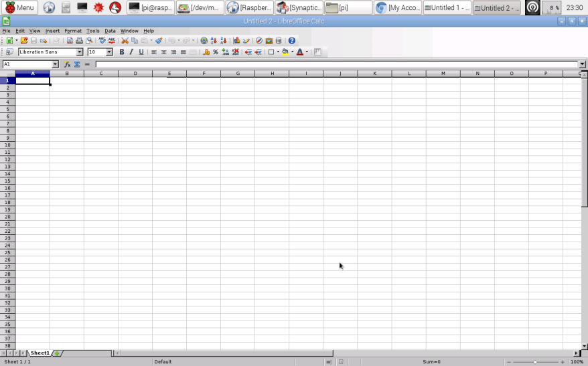The height and width of the screenshot is (366, 588).
Task: Show Draw Functions pencil icon
Action: pyautogui.click(x=246, y=40)
